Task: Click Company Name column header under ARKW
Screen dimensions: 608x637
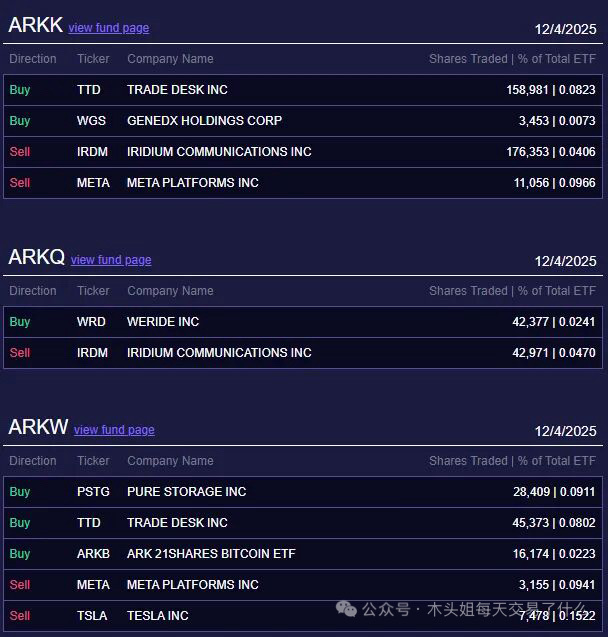Action: (x=170, y=461)
